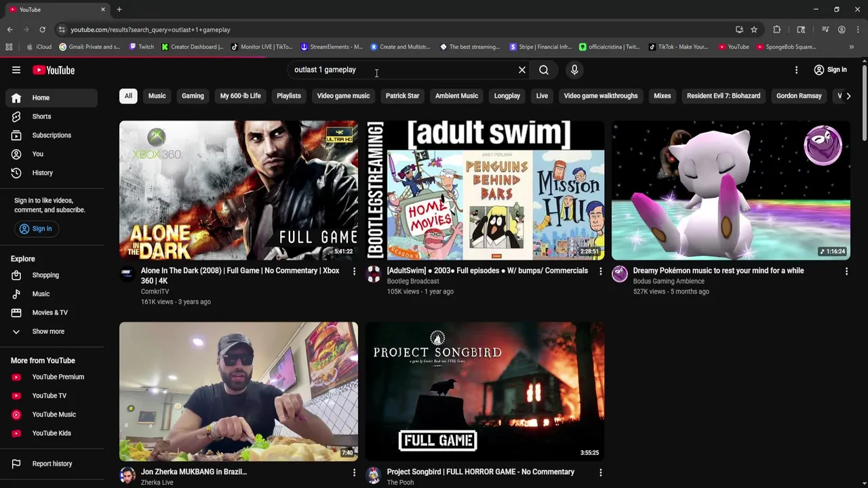This screenshot has width=868, height=488.
Task: Open Shorts in the sidebar
Action: (52, 117)
